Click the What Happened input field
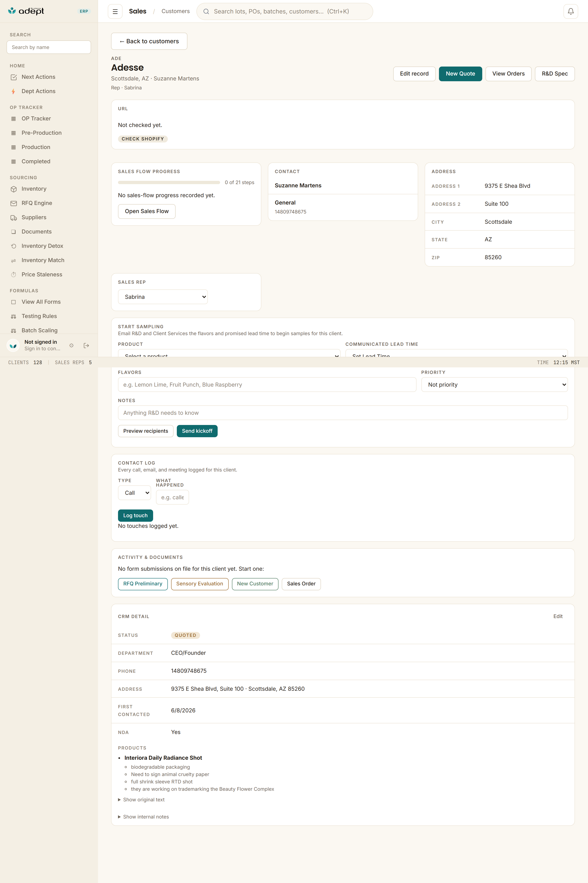588x883 pixels. click(x=173, y=497)
